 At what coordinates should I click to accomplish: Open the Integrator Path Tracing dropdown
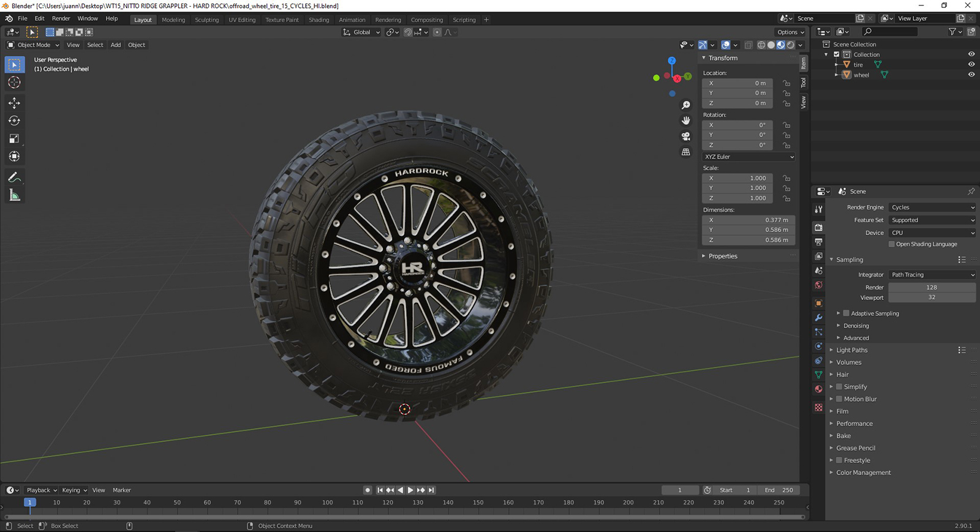pyautogui.click(x=932, y=275)
